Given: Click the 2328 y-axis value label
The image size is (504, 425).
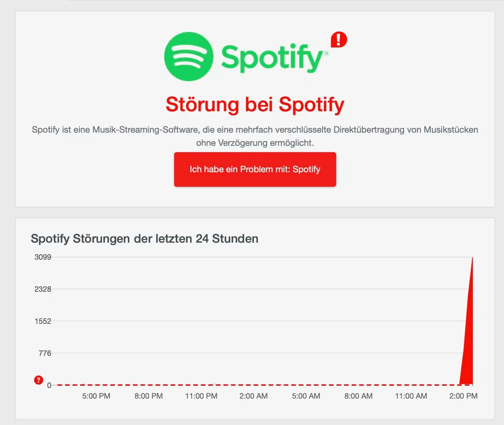Looking at the screenshot, I should tap(43, 289).
